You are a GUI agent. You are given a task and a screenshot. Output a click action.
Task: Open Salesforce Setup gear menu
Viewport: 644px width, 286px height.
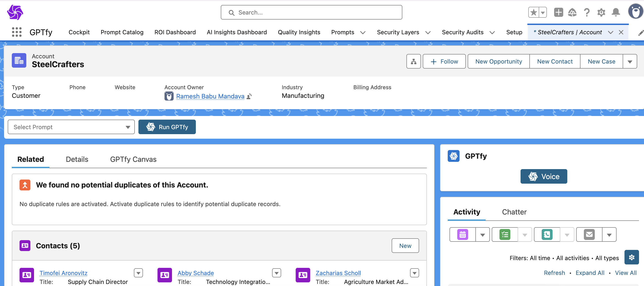tap(601, 12)
